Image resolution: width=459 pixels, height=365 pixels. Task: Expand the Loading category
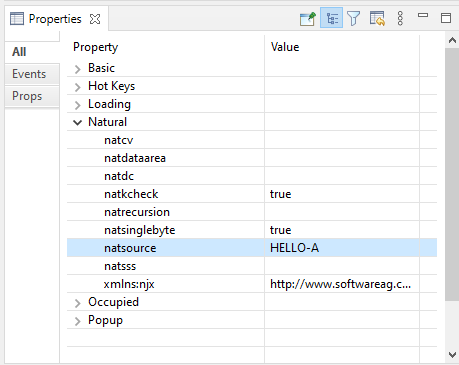tap(78, 105)
